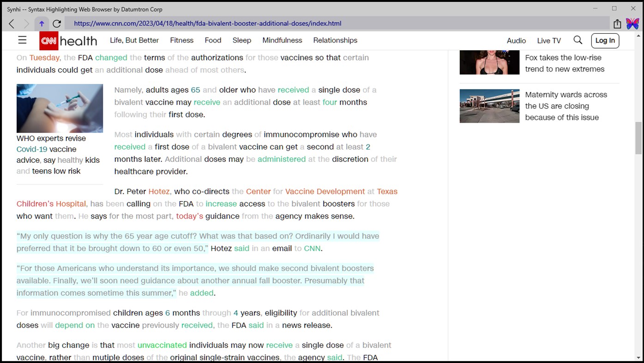Open the share icon next to address bar
644x363 pixels.
click(617, 23)
